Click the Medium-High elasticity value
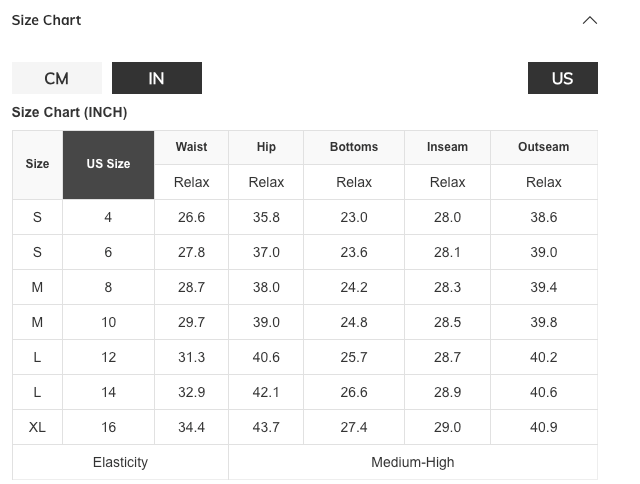 tap(412, 462)
